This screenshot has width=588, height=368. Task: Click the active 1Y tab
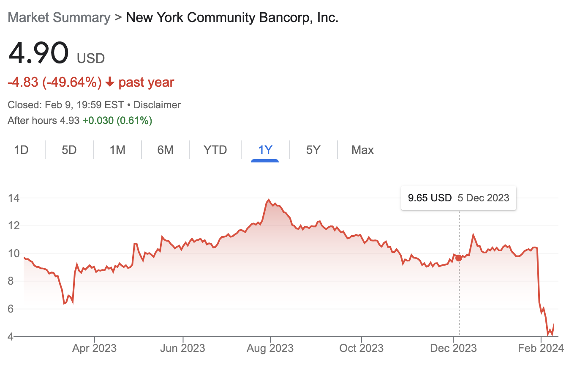point(265,150)
